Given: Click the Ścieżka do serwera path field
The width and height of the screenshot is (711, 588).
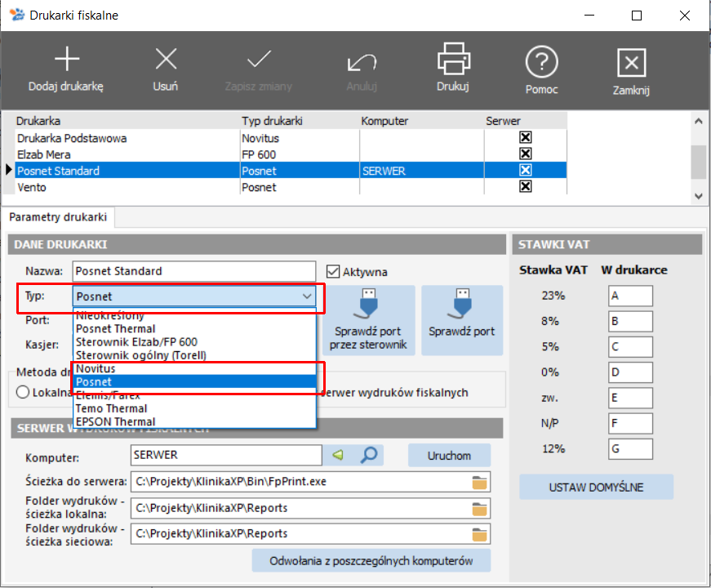Looking at the screenshot, I should pos(301,482).
